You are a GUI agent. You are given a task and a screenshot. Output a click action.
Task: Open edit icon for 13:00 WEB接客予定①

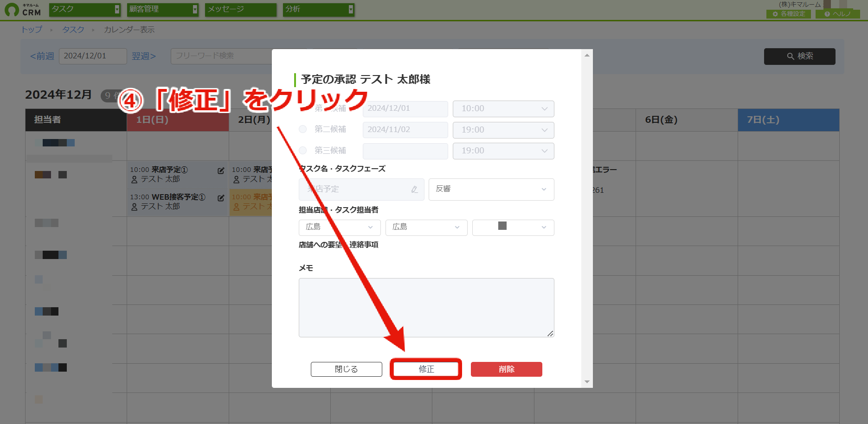[x=221, y=198]
